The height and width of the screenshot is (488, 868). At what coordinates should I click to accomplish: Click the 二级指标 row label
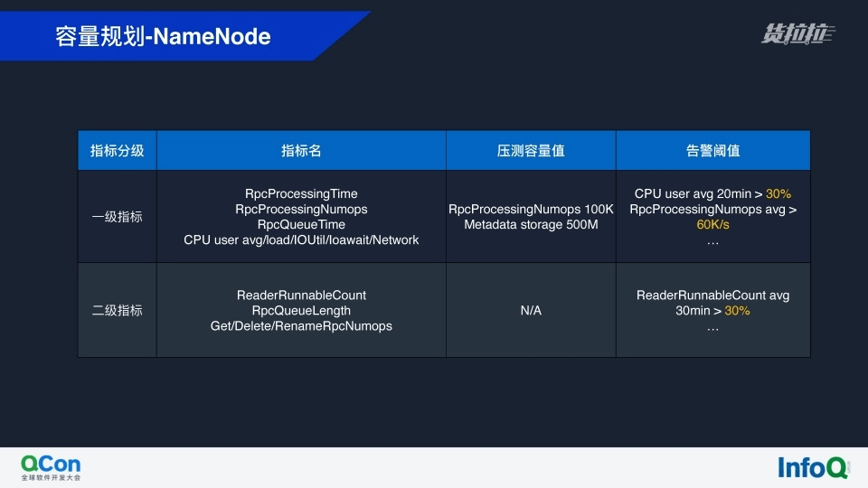click(x=117, y=310)
